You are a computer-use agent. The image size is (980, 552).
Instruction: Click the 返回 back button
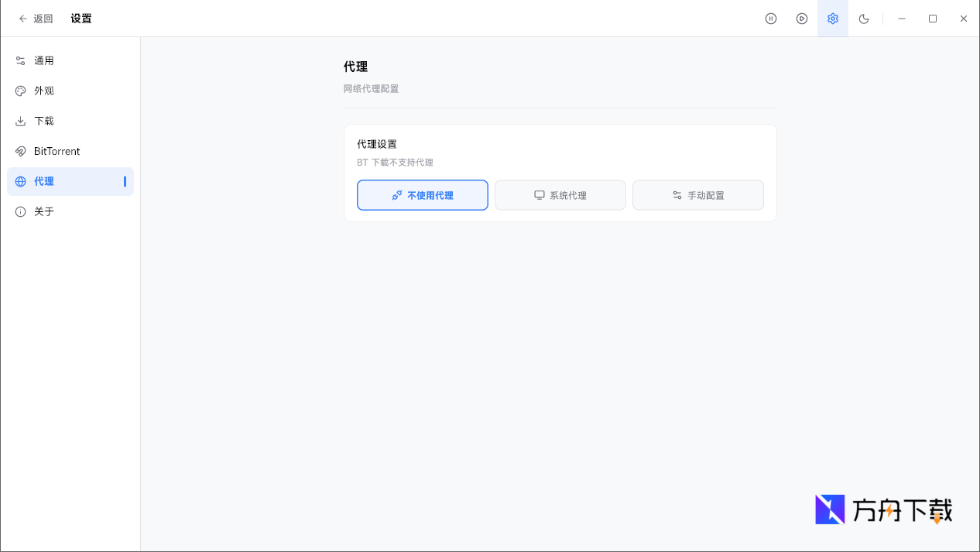(36, 18)
